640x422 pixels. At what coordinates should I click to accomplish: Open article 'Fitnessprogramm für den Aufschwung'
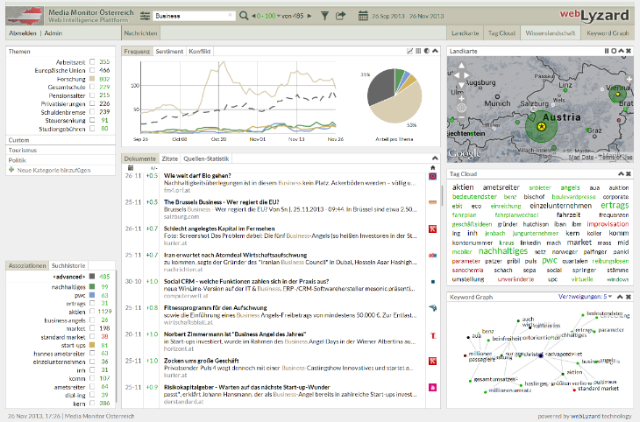pyautogui.click(x=216, y=308)
